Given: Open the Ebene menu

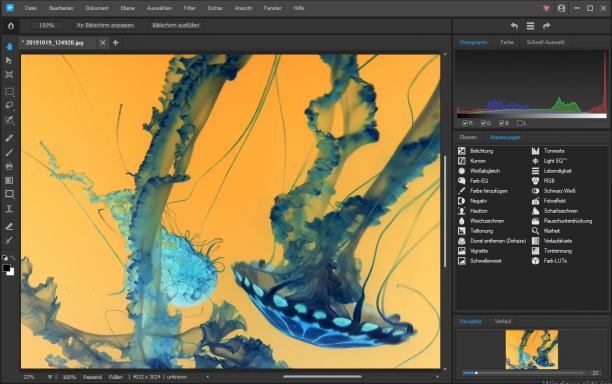Looking at the screenshot, I should [x=128, y=8].
